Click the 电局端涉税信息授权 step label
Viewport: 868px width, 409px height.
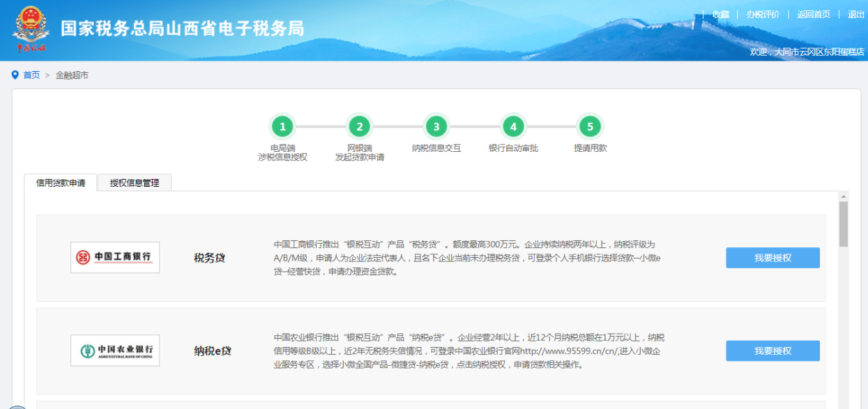(x=282, y=153)
